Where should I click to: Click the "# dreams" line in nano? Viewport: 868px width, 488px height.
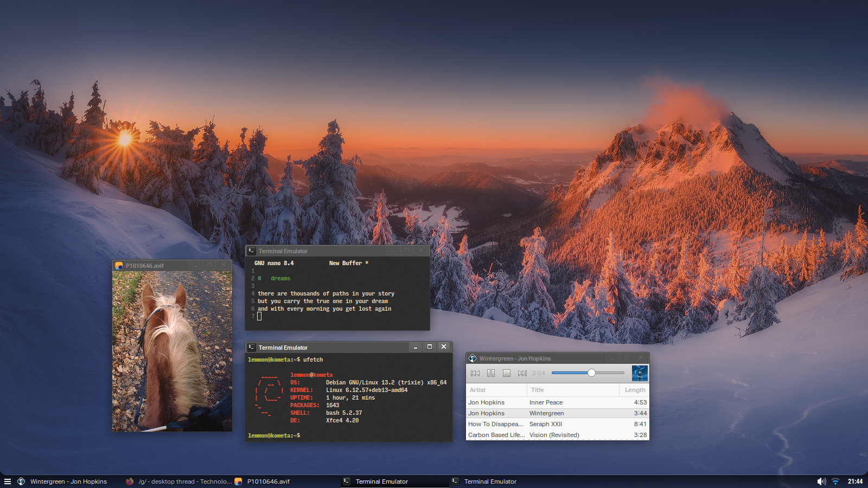coord(274,278)
